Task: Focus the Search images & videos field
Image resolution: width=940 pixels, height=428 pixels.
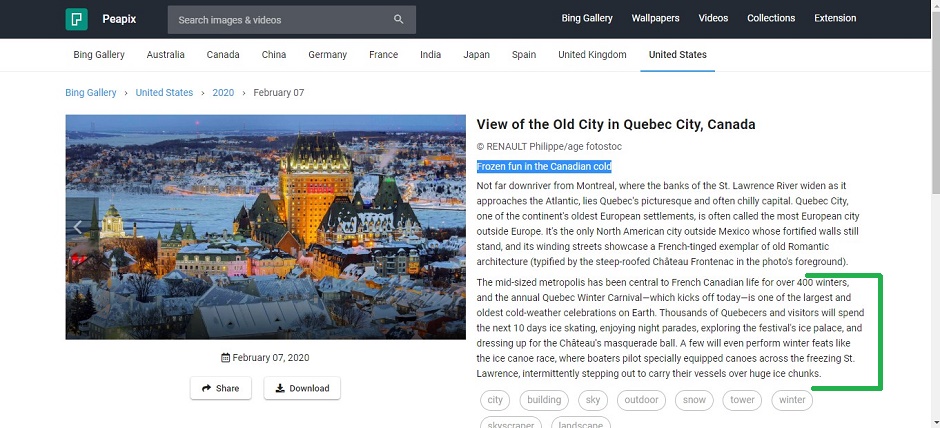Action: [x=291, y=20]
